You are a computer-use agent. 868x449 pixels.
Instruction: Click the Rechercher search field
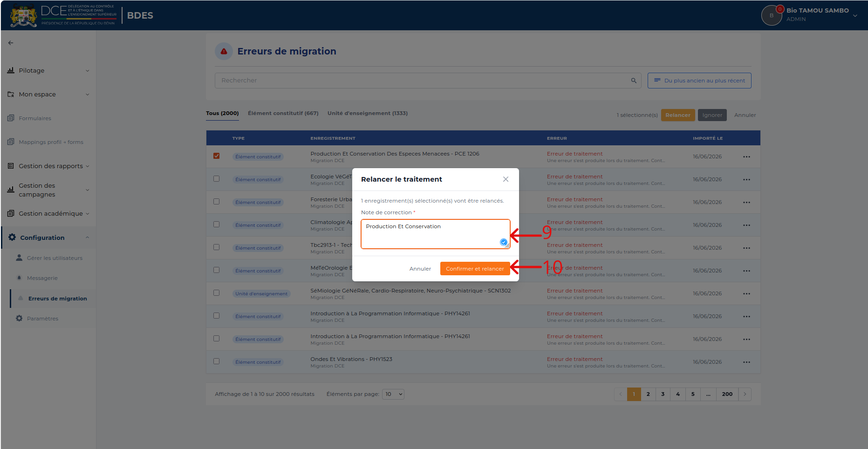coord(428,81)
